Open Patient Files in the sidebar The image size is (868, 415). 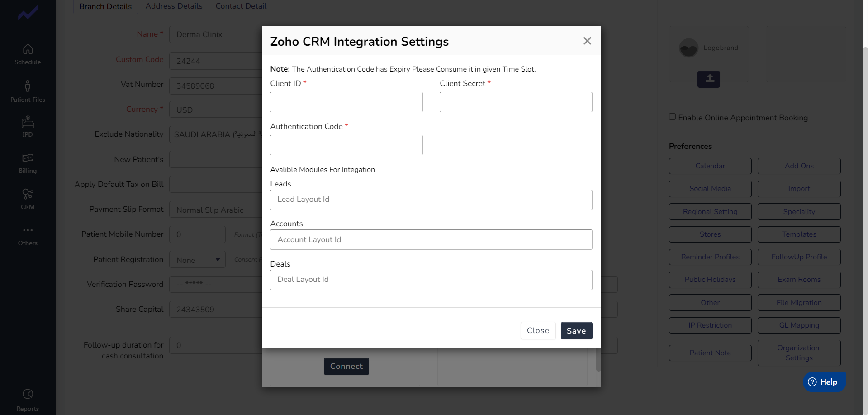coord(28,91)
